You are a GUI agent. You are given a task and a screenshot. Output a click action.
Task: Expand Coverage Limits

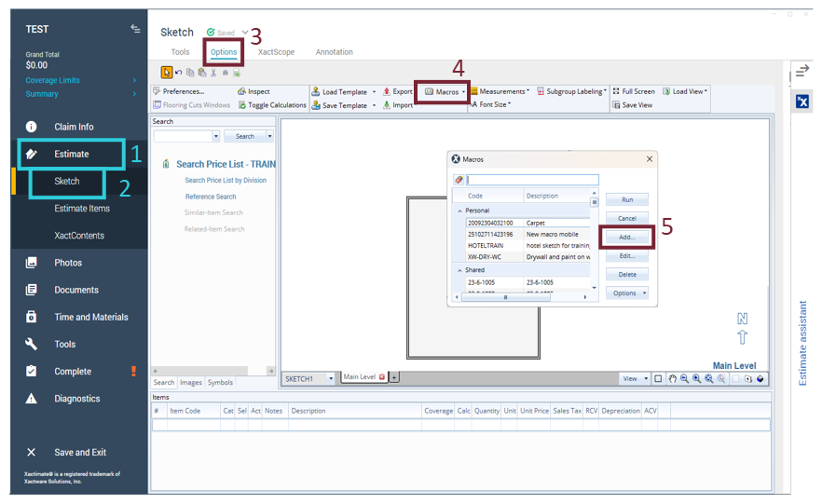(x=81, y=80)
